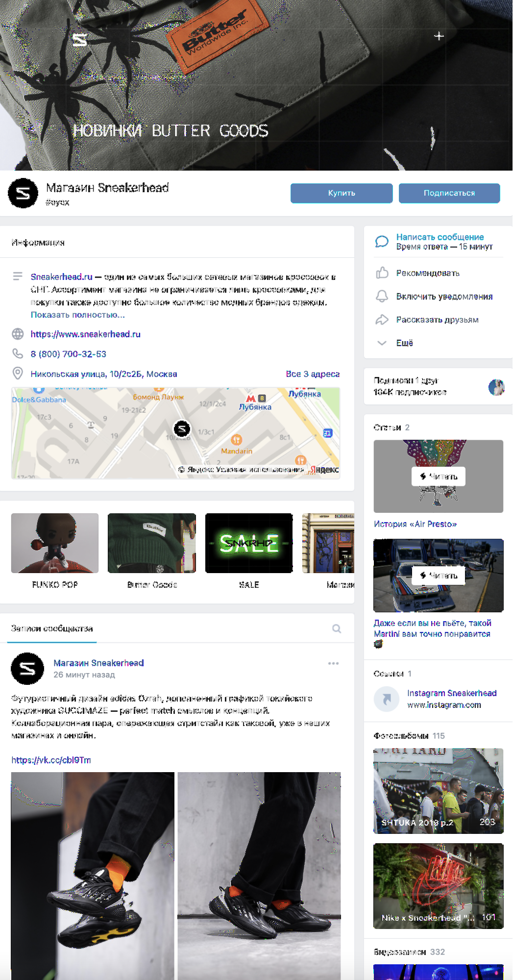Image resolution: width=513 pixels, height=980 pixels.
Task: Open right adidas Ozrah photo
Action: point(259,876)
